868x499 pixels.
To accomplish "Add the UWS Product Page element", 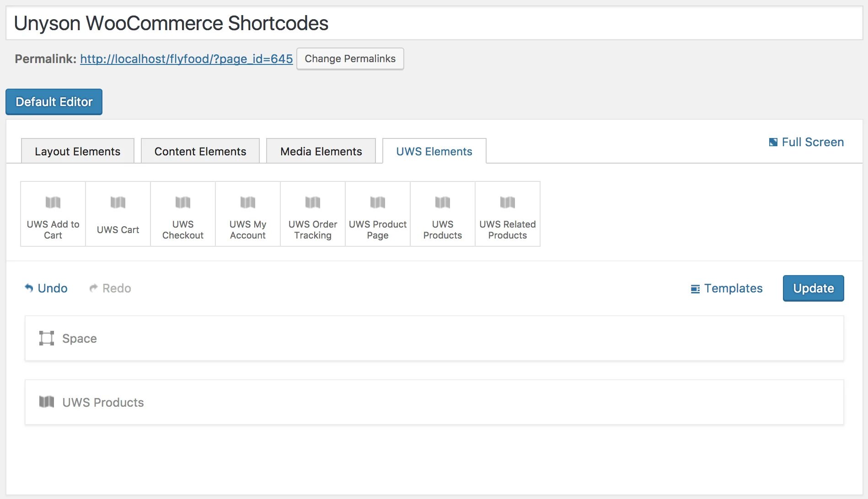I will click(378, 214).
